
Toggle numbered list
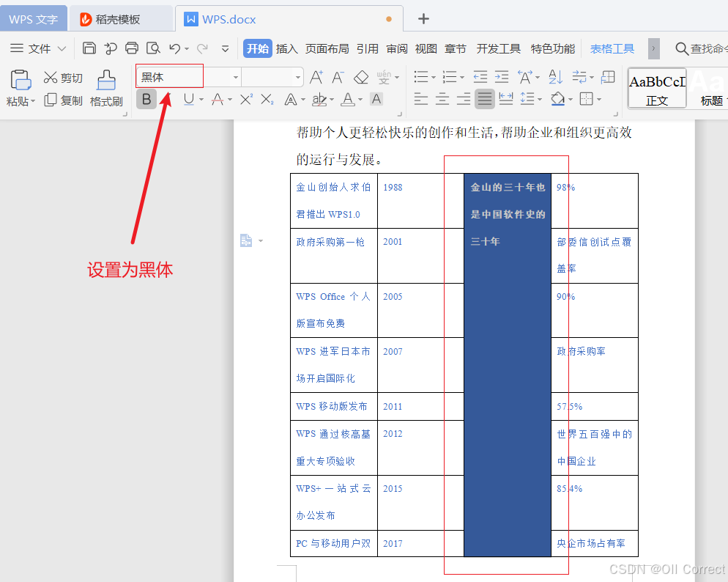pos(450,77)
